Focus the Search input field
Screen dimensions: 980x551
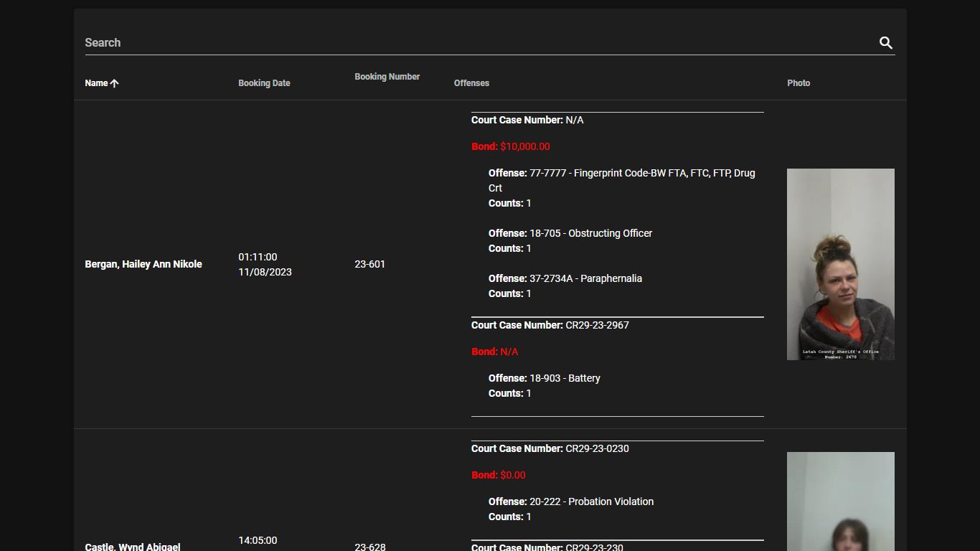point(479,42)
